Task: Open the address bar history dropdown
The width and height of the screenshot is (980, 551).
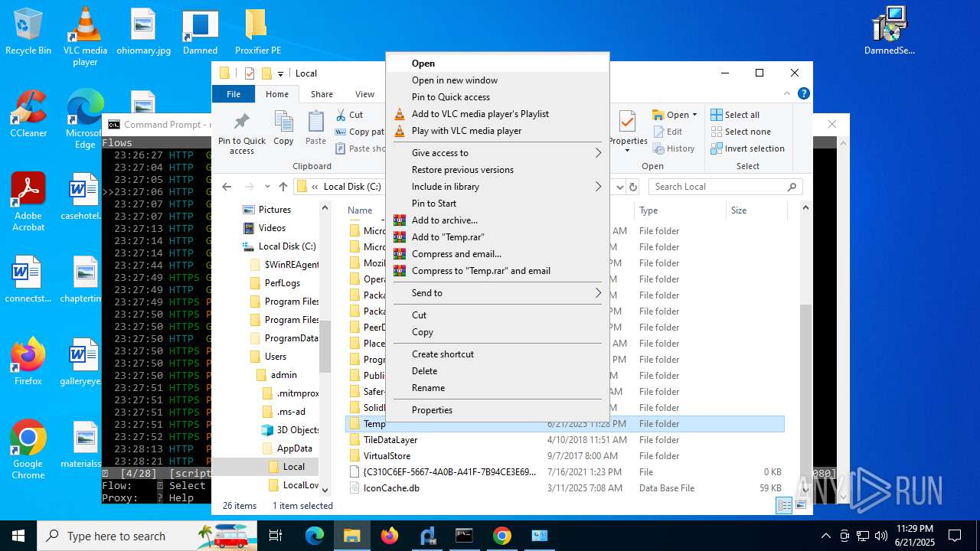Action: [619, 187]
